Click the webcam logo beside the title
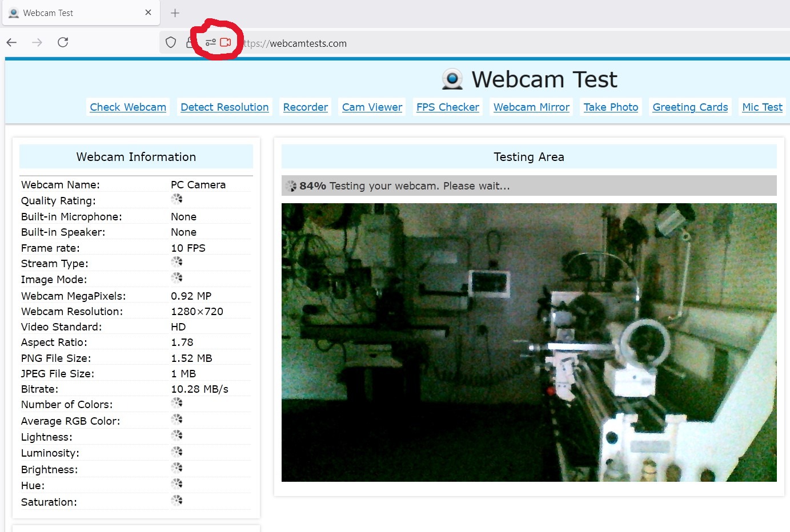The height and width of the screenshot is (532, 790). click(x=452, y=79)
